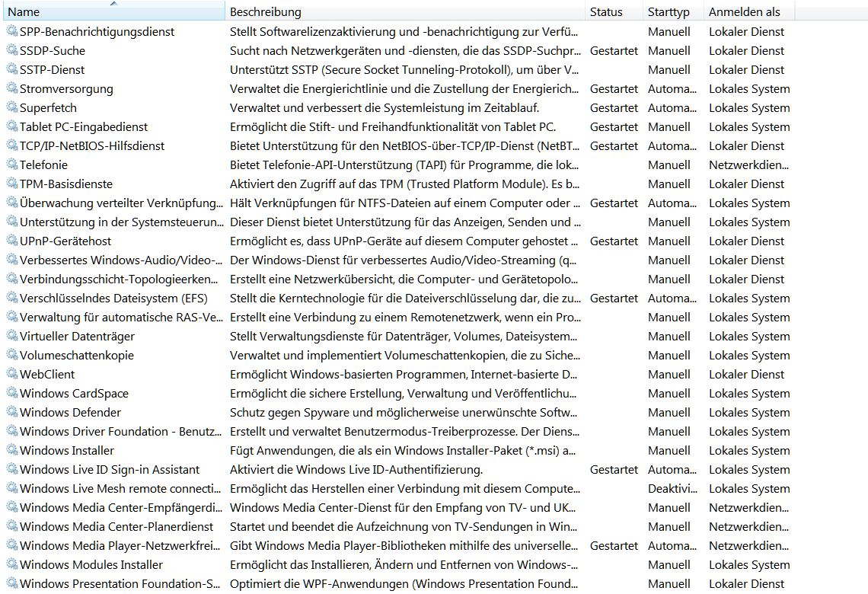Click the Telefonie service icon
The width and height of the screenshot is (868, 594).
[11, 164]
